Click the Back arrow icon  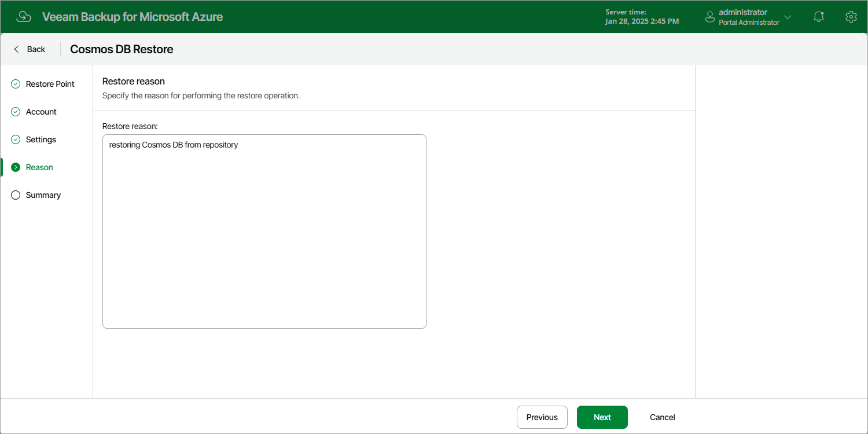(16, 49)
